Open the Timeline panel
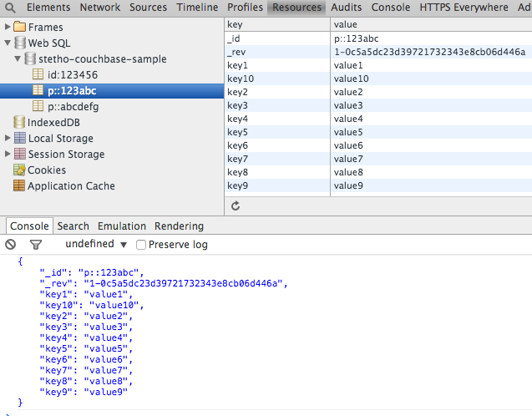The width and height of the screenshot is (532, 416). [197, 8]
